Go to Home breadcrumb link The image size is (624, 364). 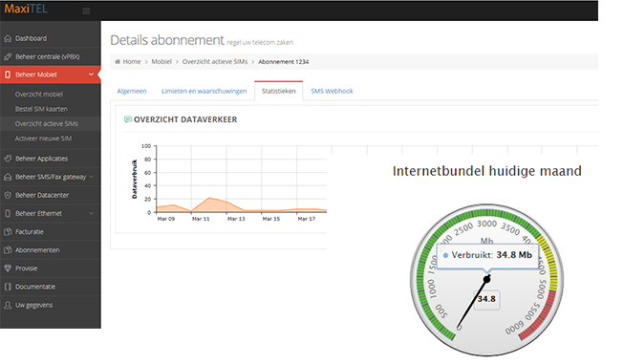click(132, 62)
